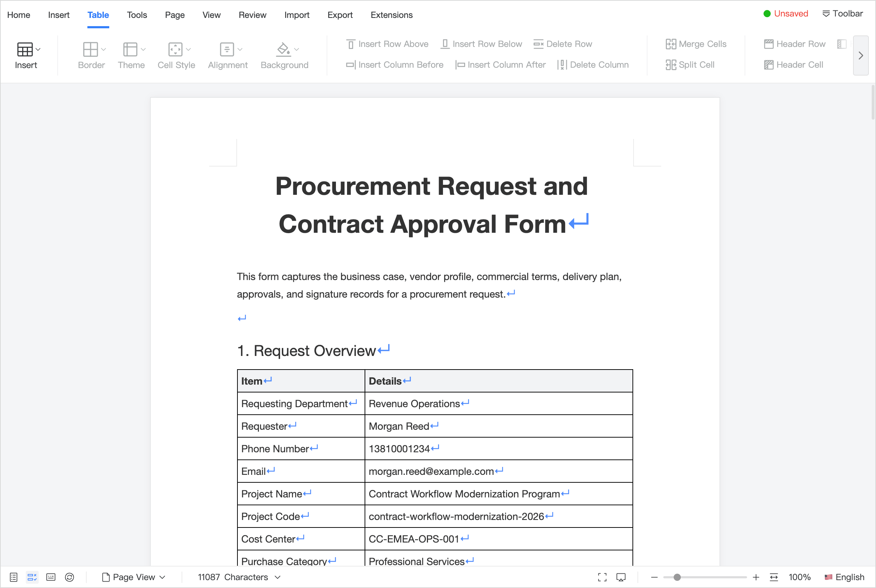Click the Cell Style icon
The image size is (876, 588).
(x=175, y=49)
